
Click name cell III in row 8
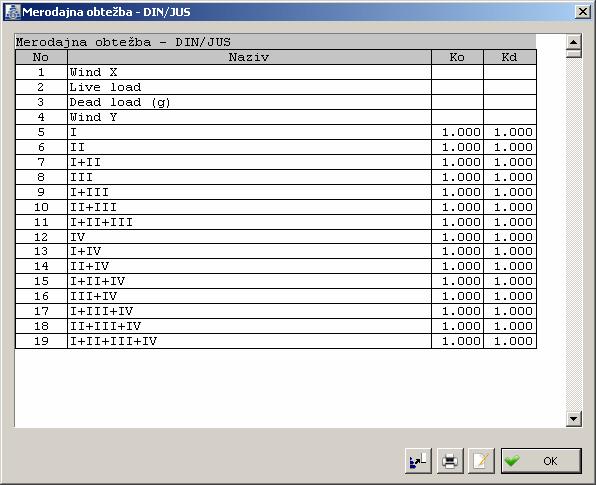(249, 177)
